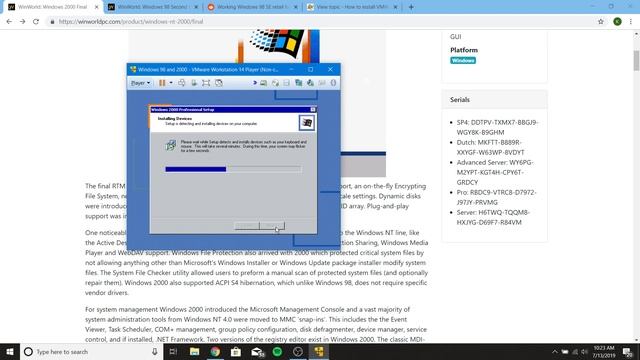The image size is (640, 360).
Task: Open the printer device icon
Action: 322,83
